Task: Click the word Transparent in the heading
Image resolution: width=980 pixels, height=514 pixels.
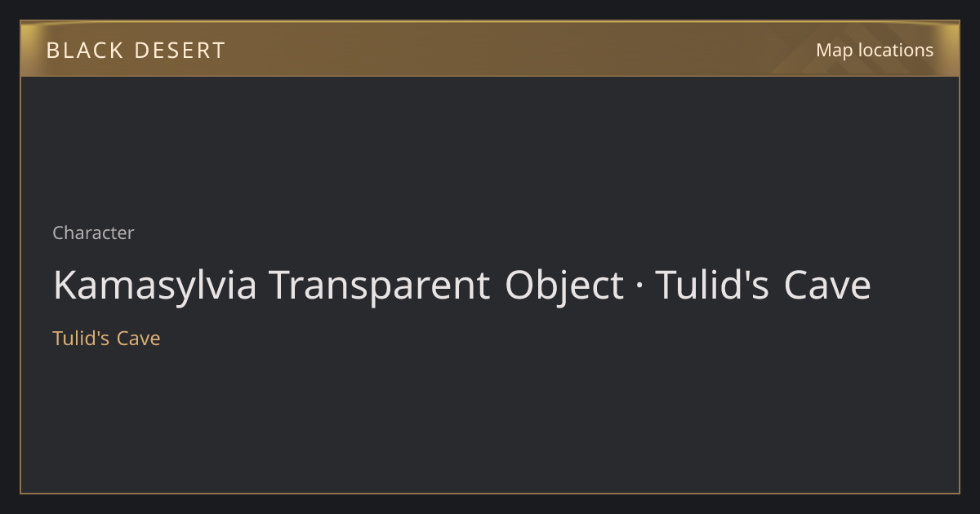Action: click(380, 286)
